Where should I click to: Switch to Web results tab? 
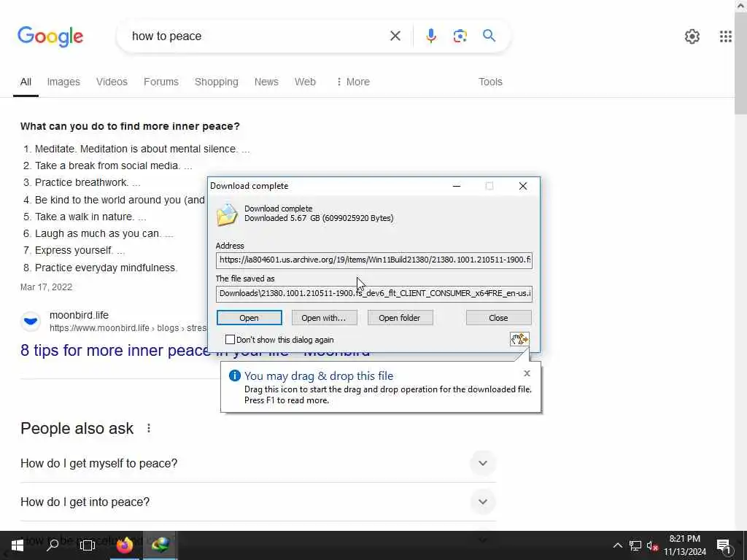click(x=305, y=82)
